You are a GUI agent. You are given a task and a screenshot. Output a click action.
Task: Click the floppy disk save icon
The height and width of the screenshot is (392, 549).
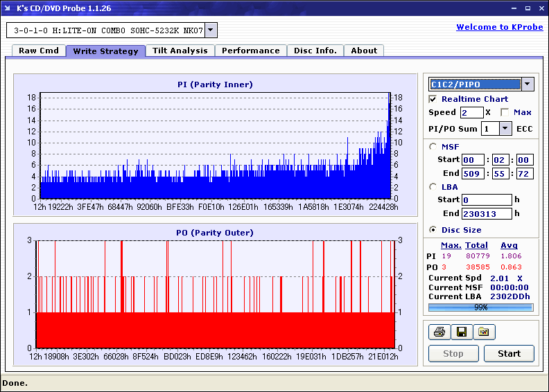point(461,332)
